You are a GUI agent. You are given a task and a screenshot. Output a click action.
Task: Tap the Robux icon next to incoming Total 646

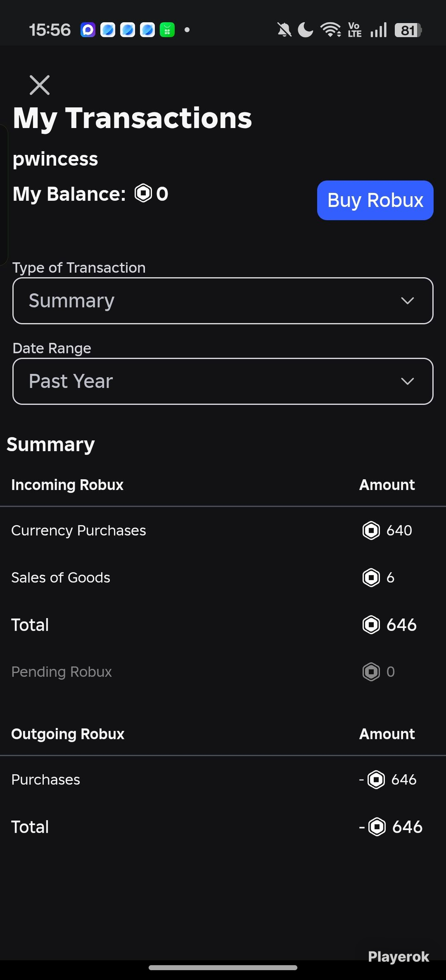[x=371, y=625]
